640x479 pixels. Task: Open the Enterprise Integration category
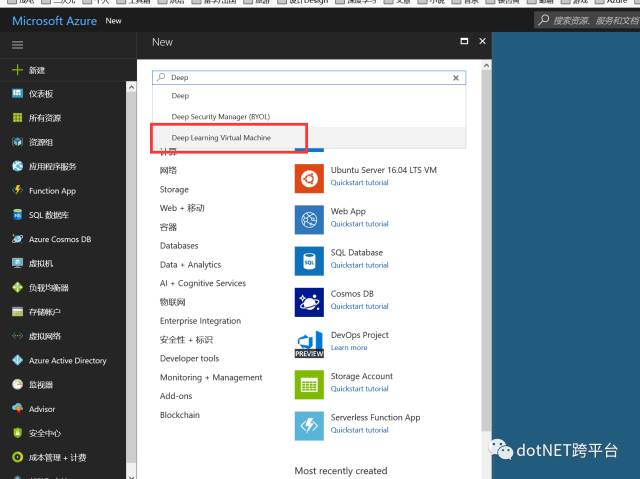[200, 321]
